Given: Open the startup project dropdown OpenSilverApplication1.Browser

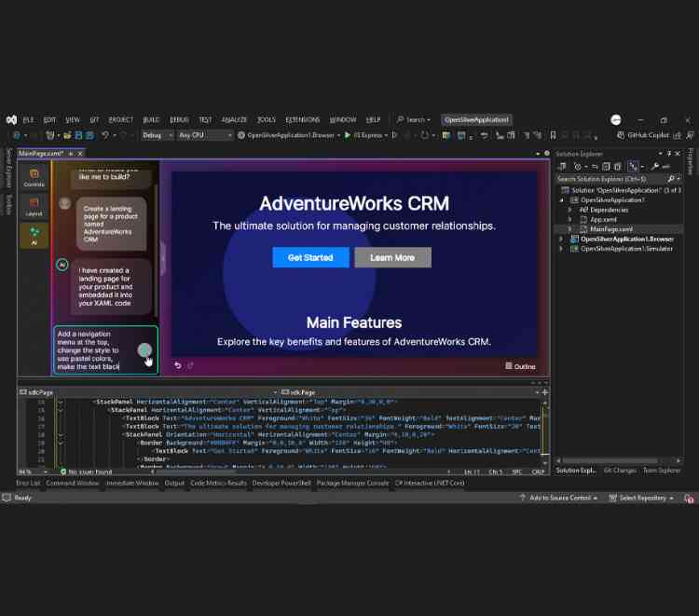Looking at the screenshot, I should click(x=338, y=135).
